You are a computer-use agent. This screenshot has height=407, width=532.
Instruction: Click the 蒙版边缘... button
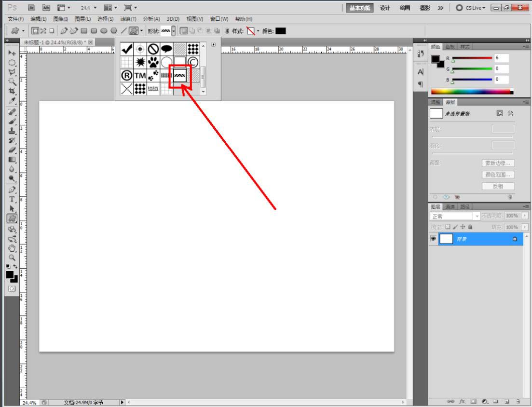498,163
